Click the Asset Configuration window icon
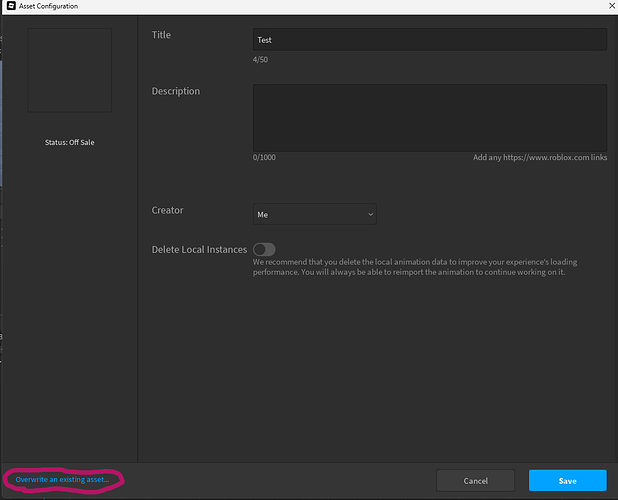618x500 pixels. click(9, 6)
